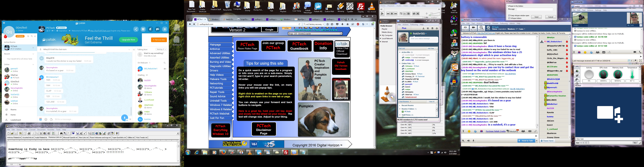Open settings gear in Paltalk Messenger
Viewport: 644px width, 167px height.
[437, 28]
